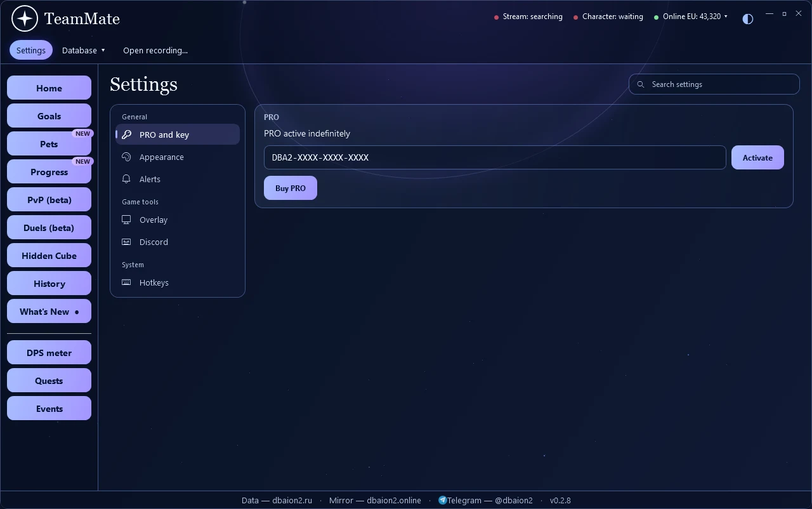Image resolution: width=812 pixels, height=509 pixels.
Task: Click the Activate button
Action: (x=757, y=157)
